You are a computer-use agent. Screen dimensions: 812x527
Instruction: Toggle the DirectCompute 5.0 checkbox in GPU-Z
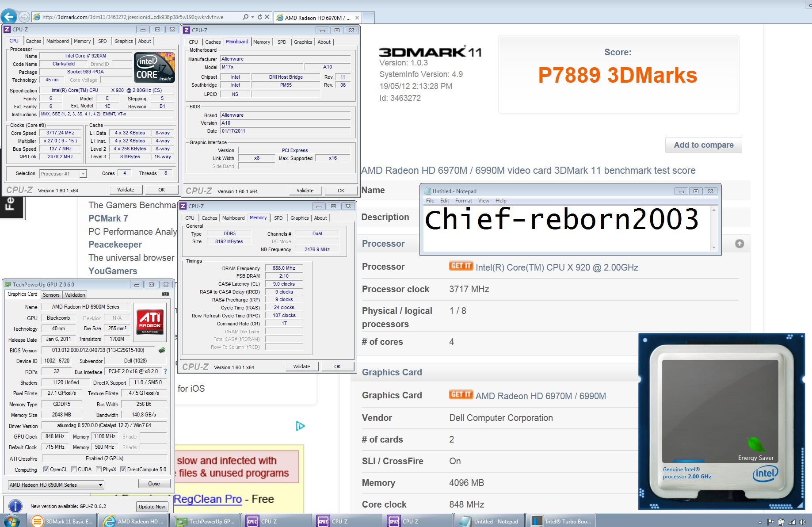click(123, 470)
